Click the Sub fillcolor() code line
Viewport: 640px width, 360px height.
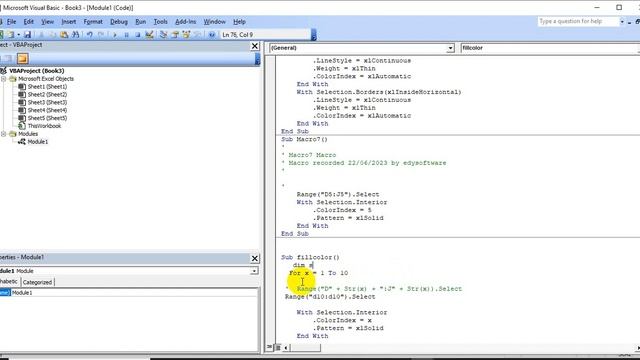pos(310,257)
